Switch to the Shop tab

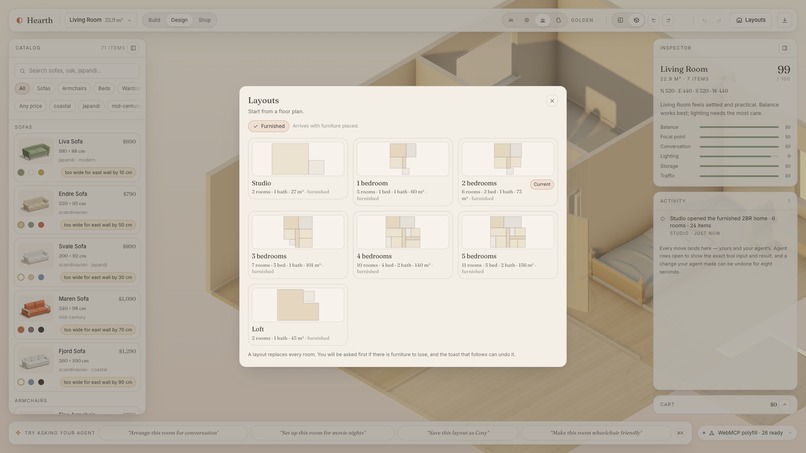(205, 20)
